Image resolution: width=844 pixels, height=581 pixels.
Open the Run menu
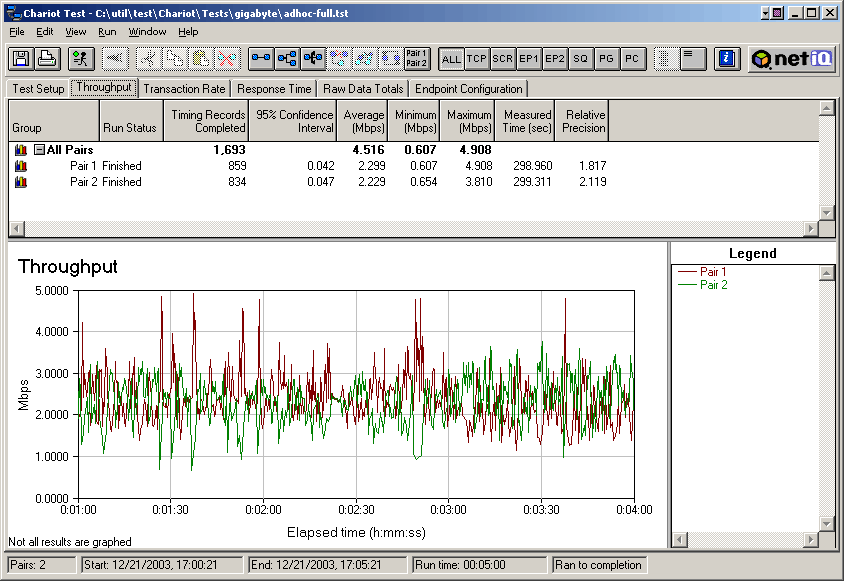(x=107, y=32)
